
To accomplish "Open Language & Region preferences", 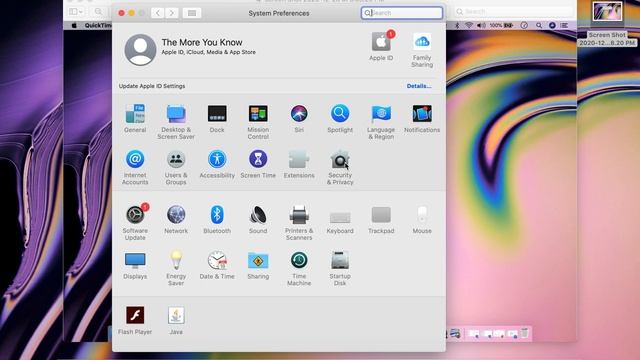I will point(381,114).
